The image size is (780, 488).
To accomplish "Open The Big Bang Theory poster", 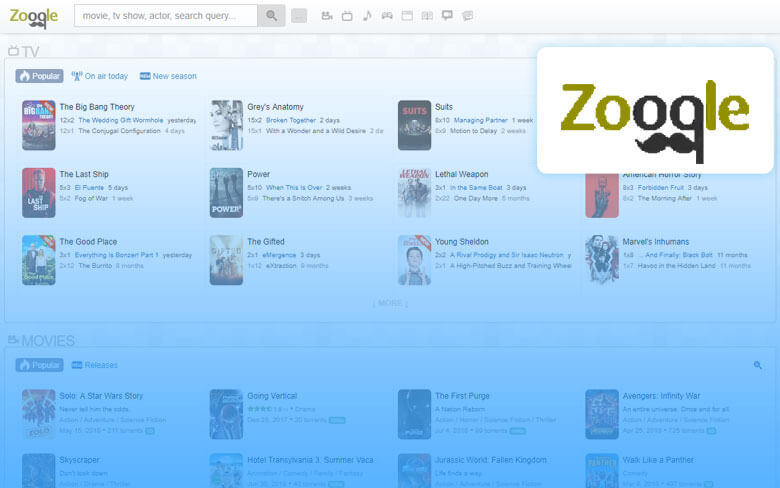I will tap(38, 125).
